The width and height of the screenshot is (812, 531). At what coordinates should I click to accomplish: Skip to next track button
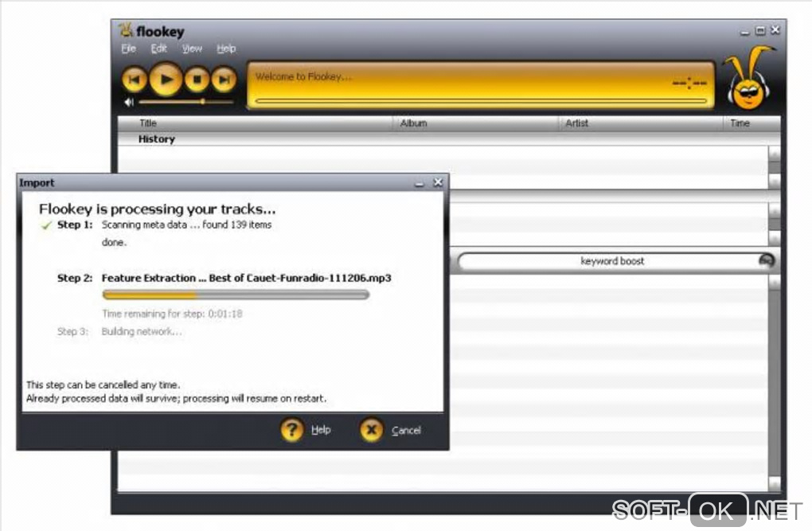[x=224, y=80]
